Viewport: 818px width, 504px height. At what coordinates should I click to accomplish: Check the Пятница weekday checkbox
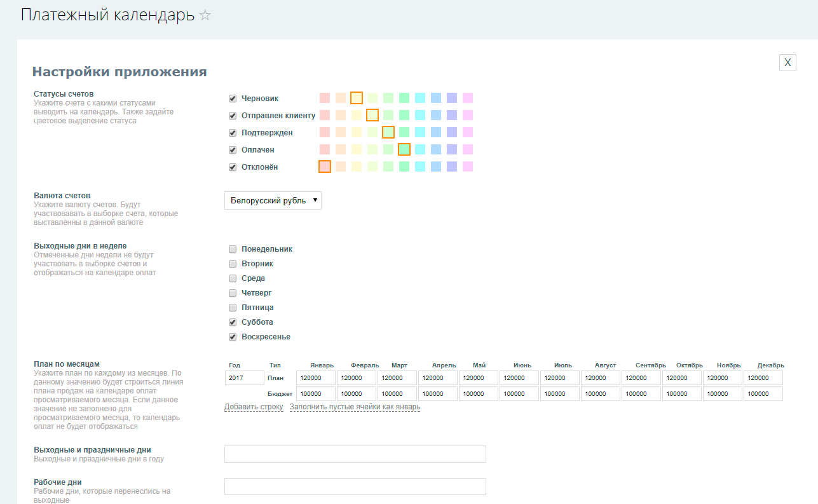(233, 308)
